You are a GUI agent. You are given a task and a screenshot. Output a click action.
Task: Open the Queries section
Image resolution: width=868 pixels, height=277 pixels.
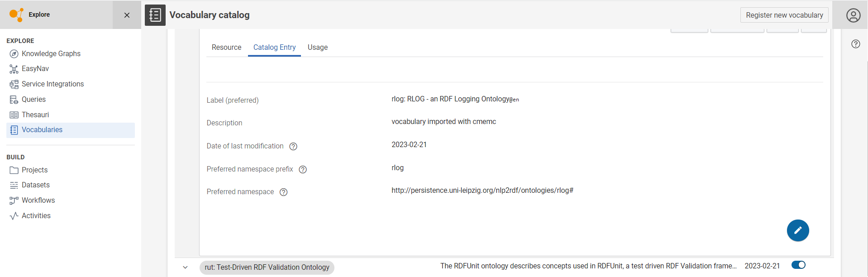point(33,100)
